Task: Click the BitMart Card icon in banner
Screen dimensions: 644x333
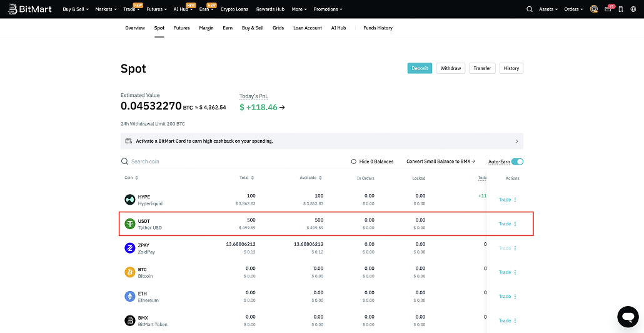Action: click(129, 141)
